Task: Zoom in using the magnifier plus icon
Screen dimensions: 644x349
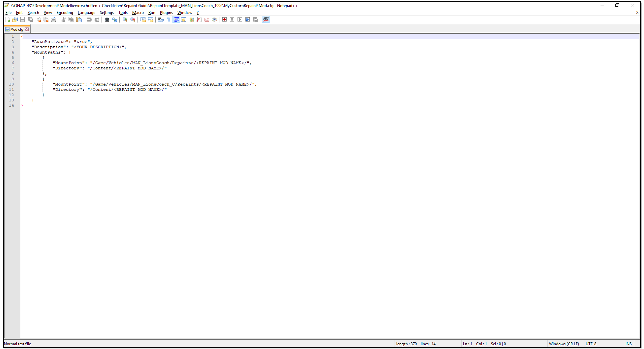Action: pos(125,20)
